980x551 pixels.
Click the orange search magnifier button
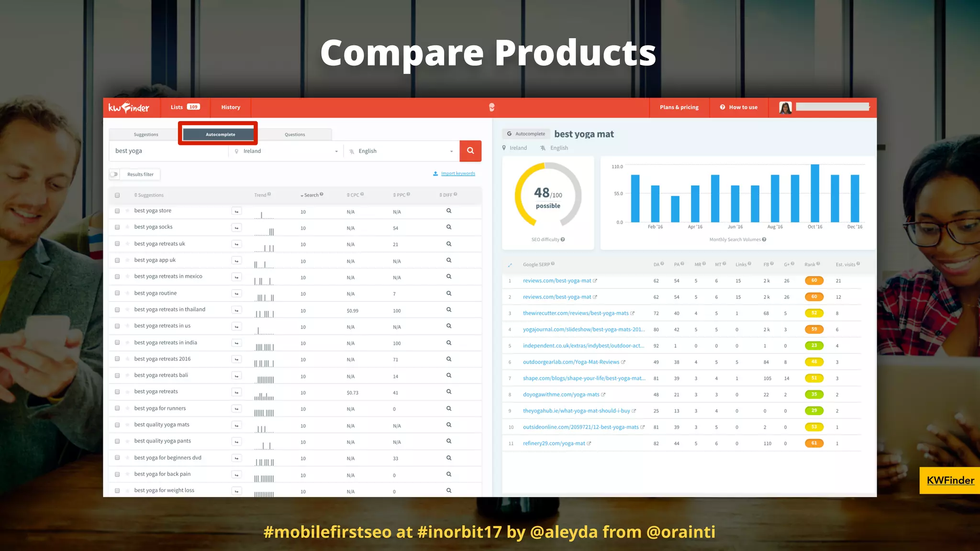[470, 151]
